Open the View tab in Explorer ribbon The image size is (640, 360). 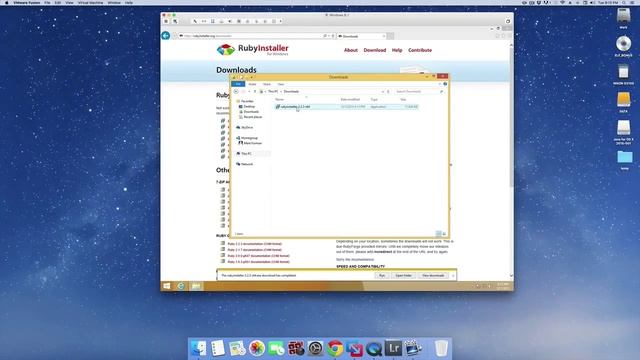tap(280, 84)
